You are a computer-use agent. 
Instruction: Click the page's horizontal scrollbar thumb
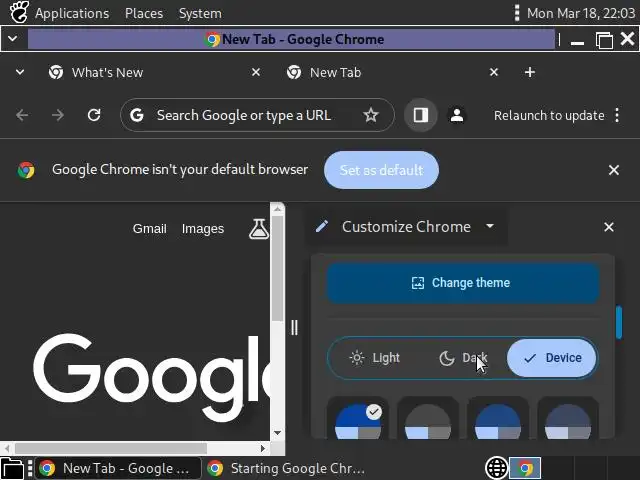coord(111,448)
